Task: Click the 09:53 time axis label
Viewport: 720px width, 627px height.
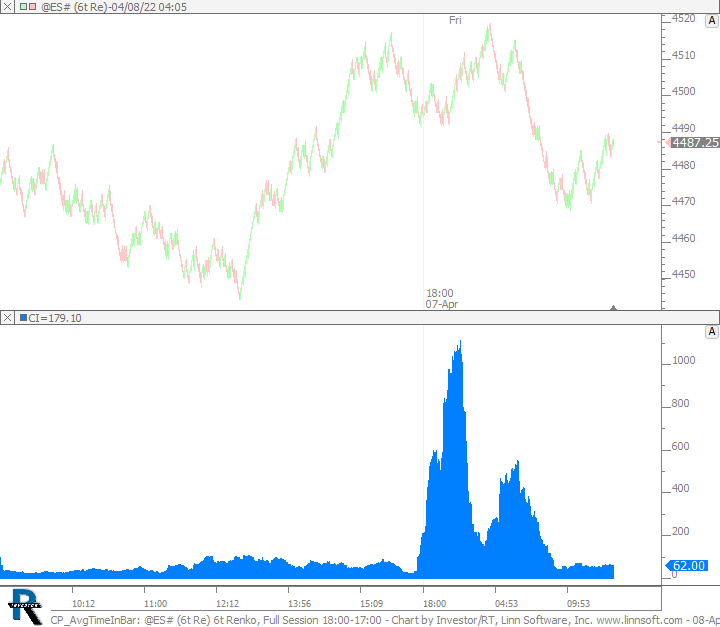Action: coord(579,603)
